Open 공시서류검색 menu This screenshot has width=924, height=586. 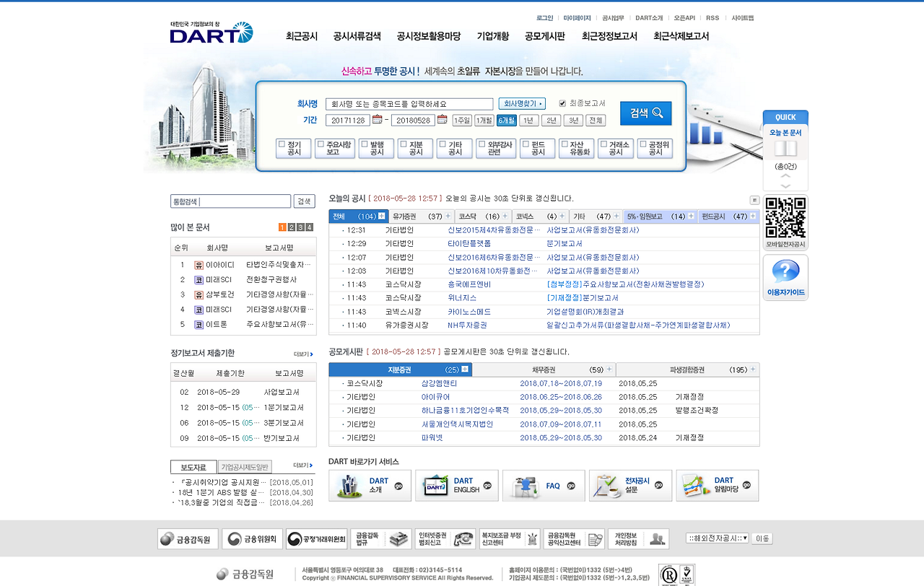[357, 36]
